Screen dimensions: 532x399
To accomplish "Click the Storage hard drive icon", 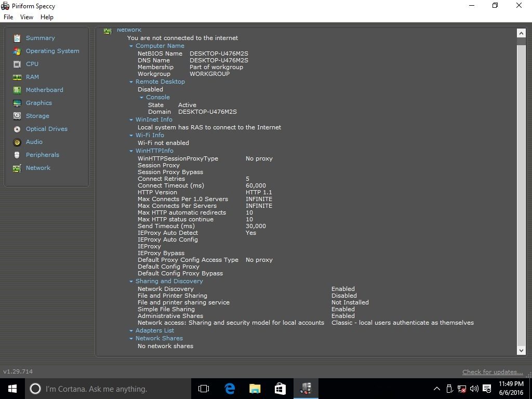I will pos(17,116).
